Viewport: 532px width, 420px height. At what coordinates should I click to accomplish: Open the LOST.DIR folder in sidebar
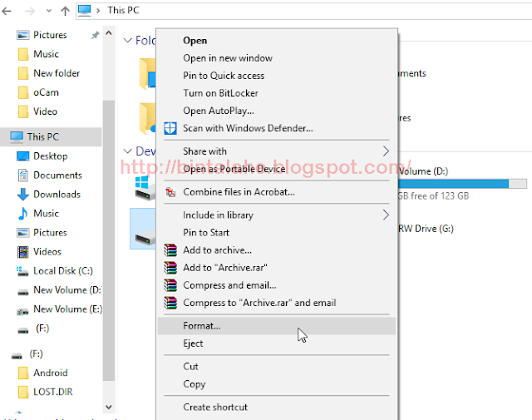point(53,392)
